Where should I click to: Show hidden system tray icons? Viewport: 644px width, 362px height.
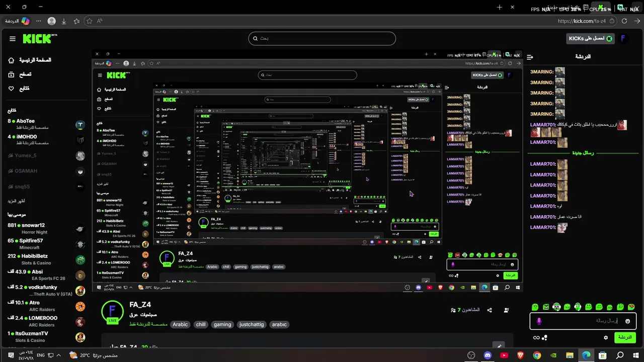click(x=59, y=355)
